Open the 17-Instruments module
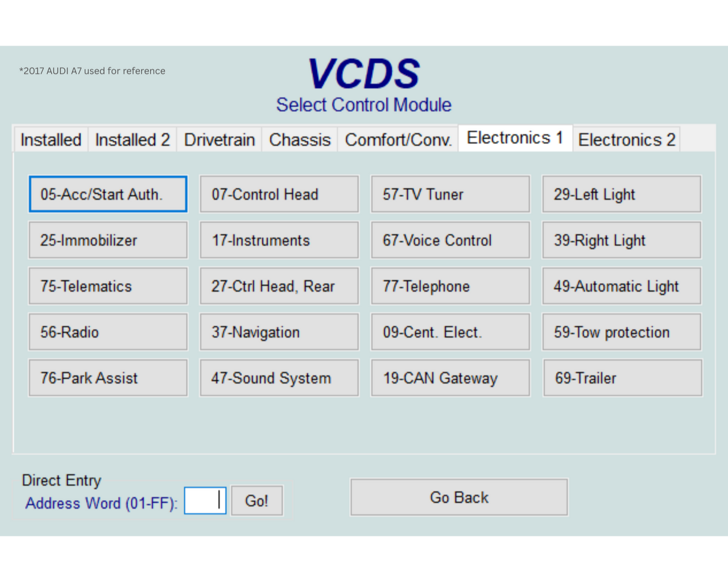The image size is (728, 582). (279, 240)
